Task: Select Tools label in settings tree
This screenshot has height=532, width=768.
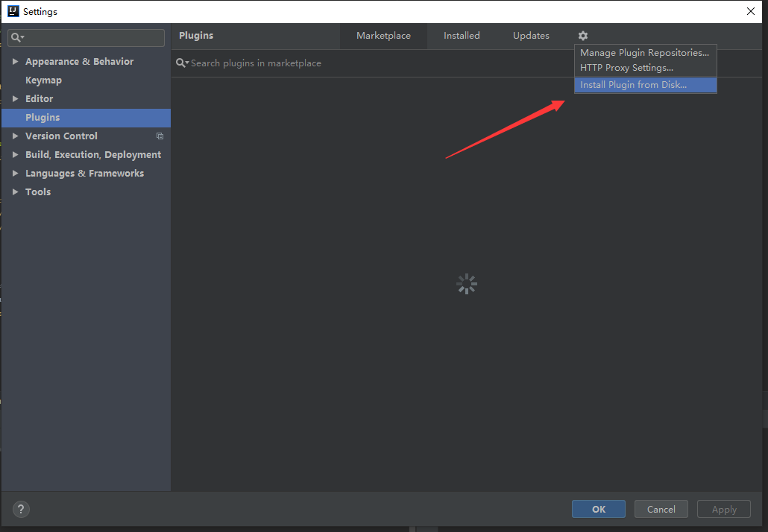Action: coord(38,191)
